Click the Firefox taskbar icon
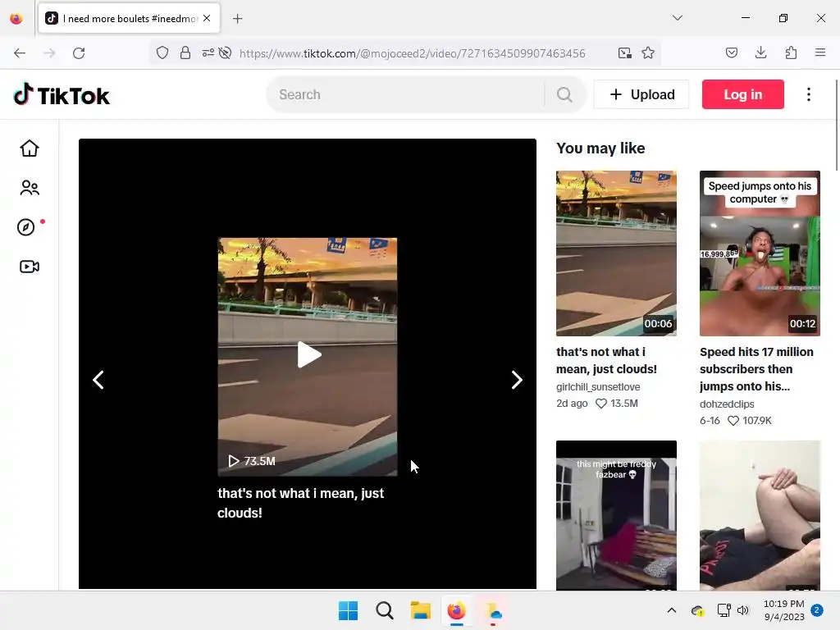The height and width of the screenshot is (630, 840). pyautogui.click(x=456, y=610)
